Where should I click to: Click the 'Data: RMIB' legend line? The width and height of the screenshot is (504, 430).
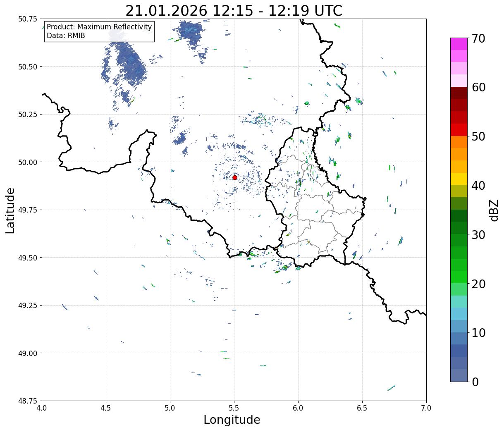tap(66, 36)
